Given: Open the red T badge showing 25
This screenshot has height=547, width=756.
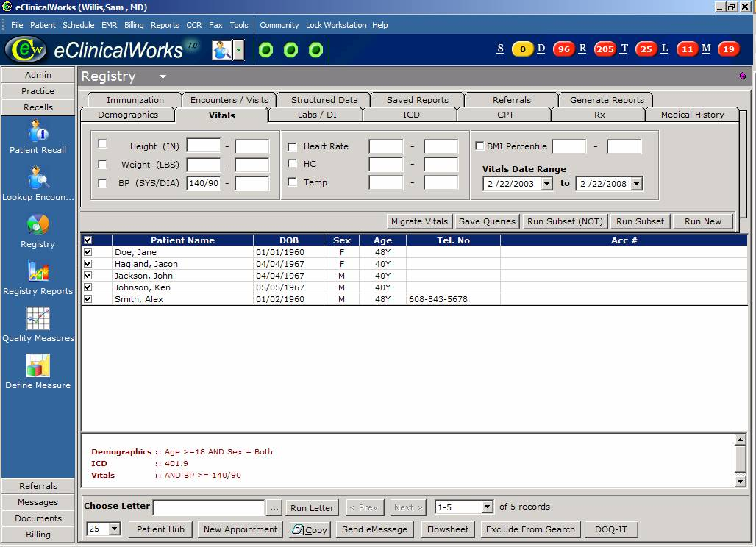Looking at the screenshot, I should [x=646, y=49].
